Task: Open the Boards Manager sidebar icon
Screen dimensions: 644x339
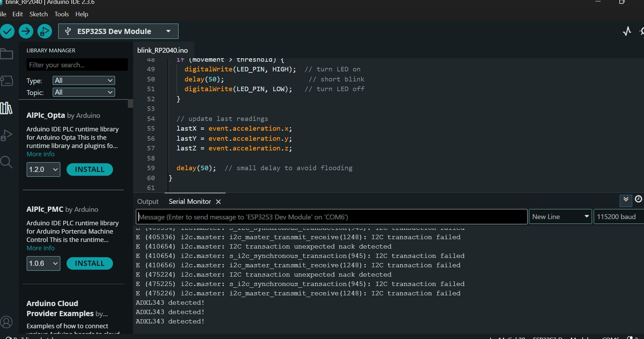Action: click(7, 81)
